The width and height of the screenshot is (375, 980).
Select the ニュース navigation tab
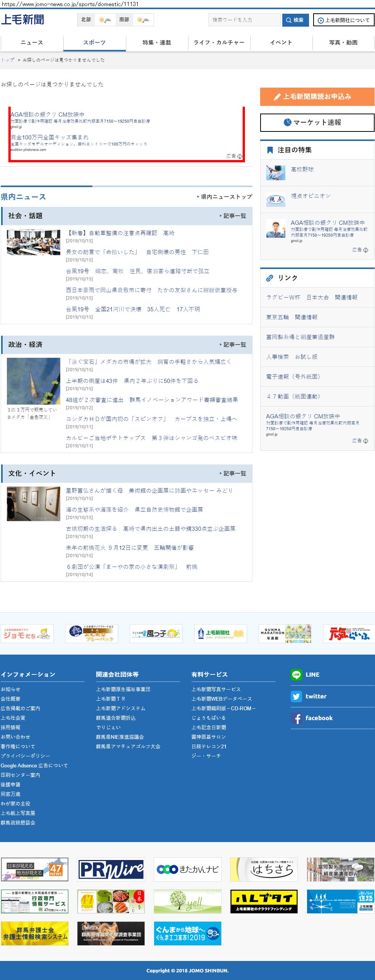coord(32,43)
